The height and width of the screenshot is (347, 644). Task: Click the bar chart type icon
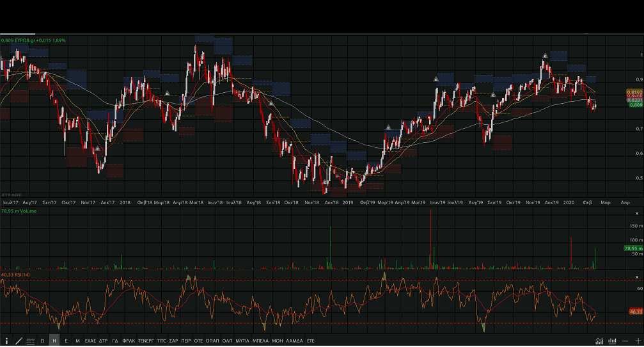pyautogui.click(x=613, y=341)
